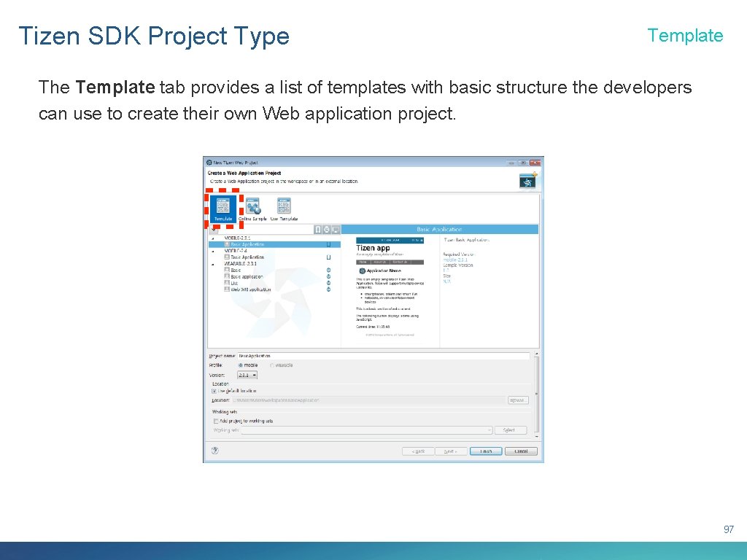Click the Cancel button
The image size is (747, 560).
pos(521,451)
